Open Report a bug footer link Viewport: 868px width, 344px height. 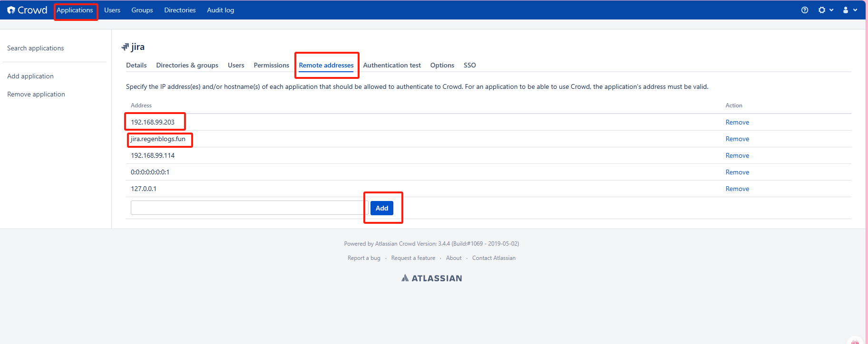tap(364, 258)
